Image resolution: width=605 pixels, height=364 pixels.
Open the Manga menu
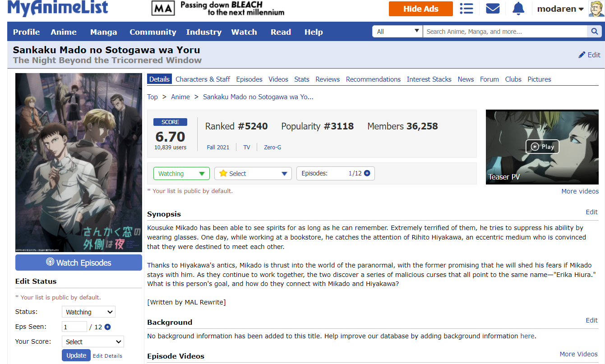coord(103,32)
